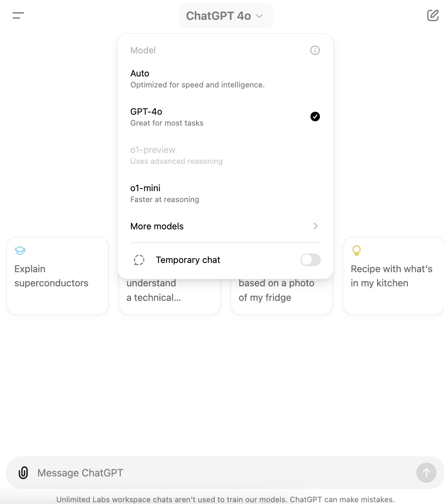Click the model info icon
The width and height of the screenshot is (444, 504).
point(315,50)
